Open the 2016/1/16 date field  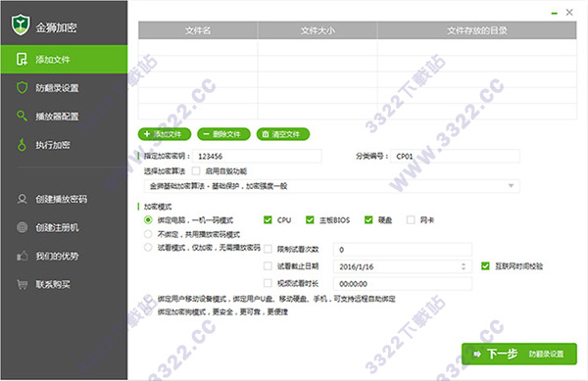403,266
